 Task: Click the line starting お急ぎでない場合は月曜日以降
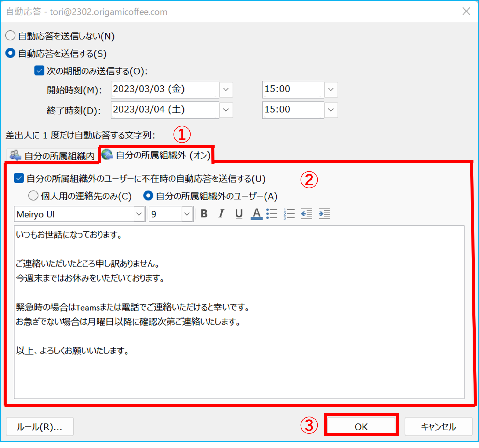click(x=128, y=321)
